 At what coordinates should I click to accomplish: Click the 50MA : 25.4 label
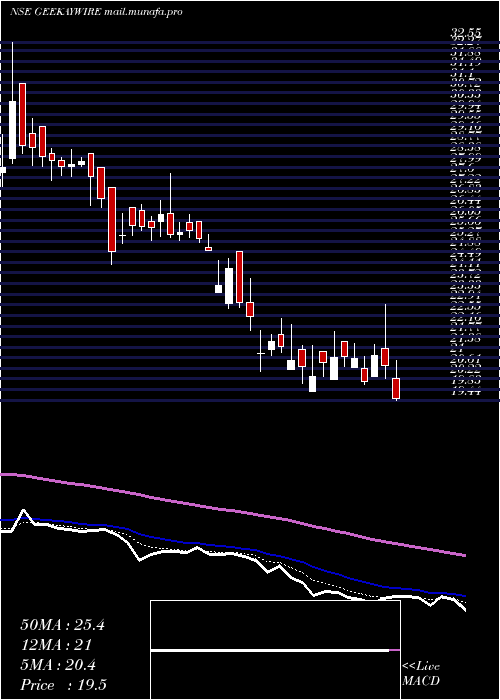(x=62, y=625)
